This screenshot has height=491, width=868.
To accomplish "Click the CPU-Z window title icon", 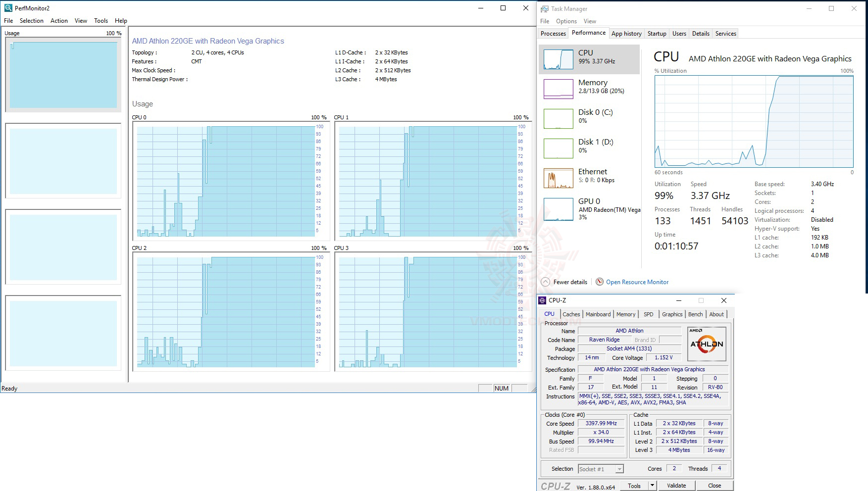I will (542, 300).
